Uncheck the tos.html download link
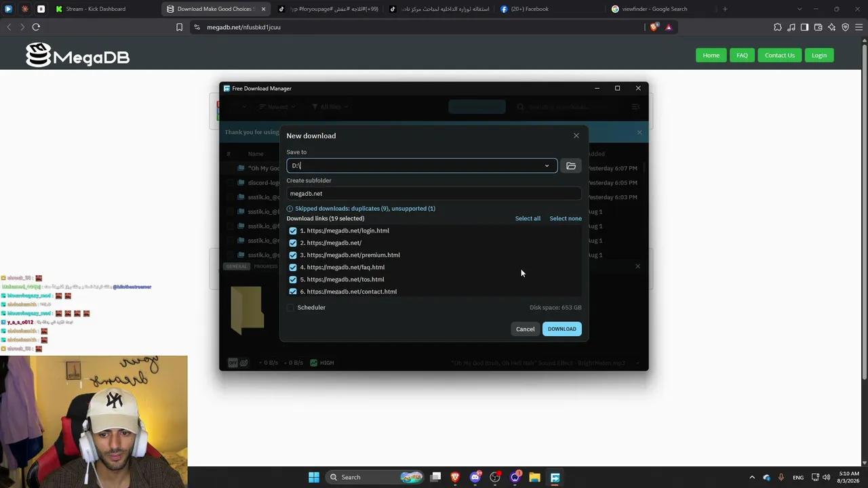Screen dimensions: 868x488 pyautogui.click(x=293, y=280)
